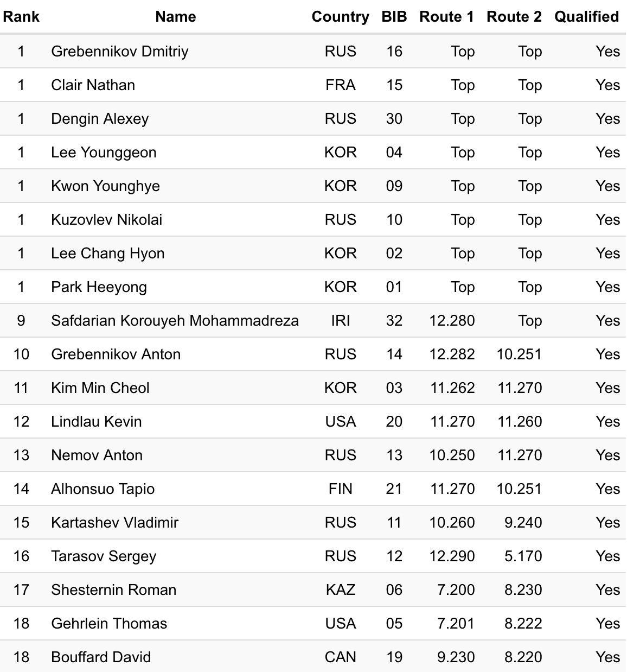Click the name Tarasov Sergey
Viewport: 627px width, 672px height.
(x=104, y=556)
